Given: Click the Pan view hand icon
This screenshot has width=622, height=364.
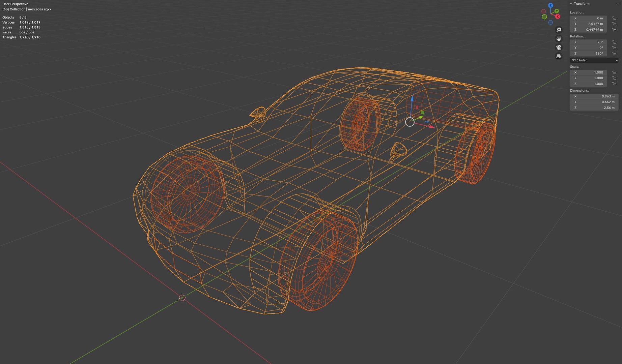Looking at the screenshot, I should (x=559, y=39).
